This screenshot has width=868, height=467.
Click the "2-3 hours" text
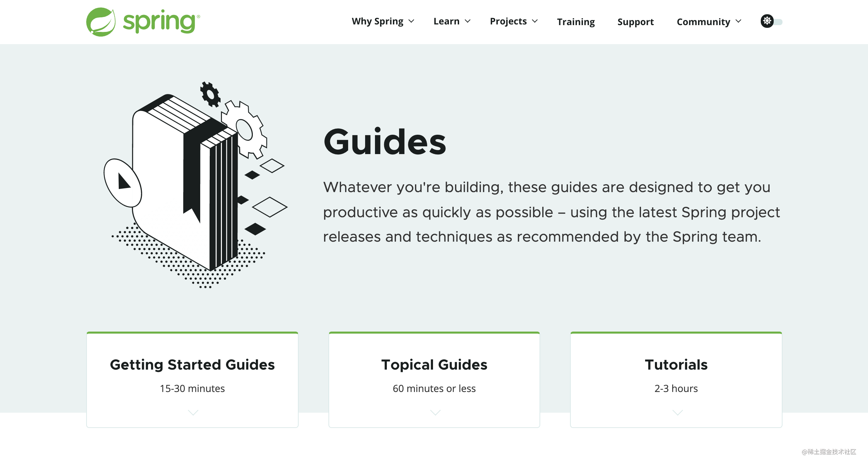click(x=676, y=389)
